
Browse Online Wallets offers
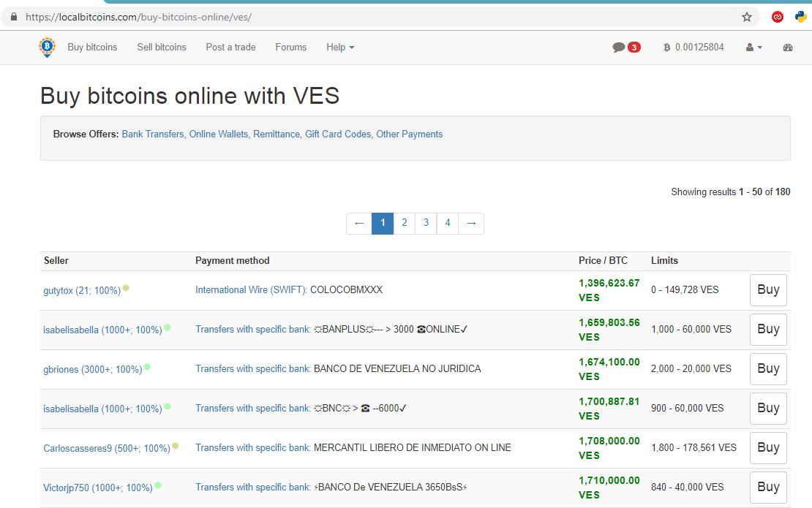click(x=219, y=134)
